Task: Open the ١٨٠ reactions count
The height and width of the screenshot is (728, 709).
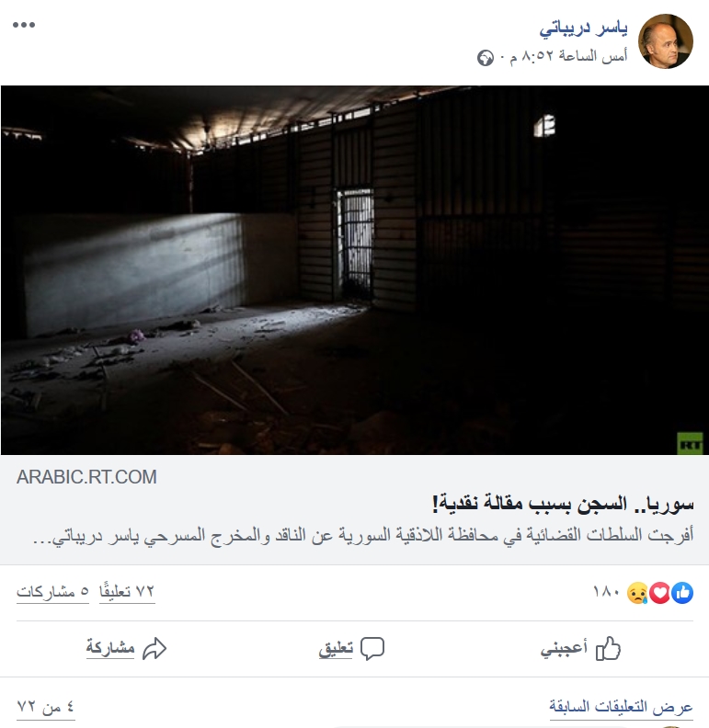Action: click(606, 592)
